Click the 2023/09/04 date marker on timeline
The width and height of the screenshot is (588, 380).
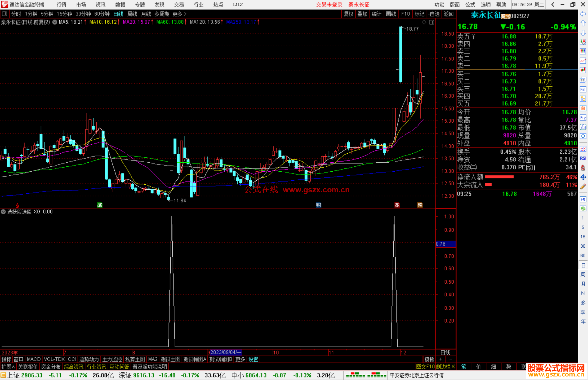[225, 352]
